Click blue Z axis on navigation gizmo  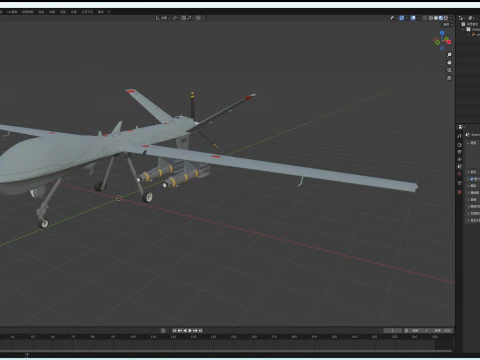click(442, 33)
